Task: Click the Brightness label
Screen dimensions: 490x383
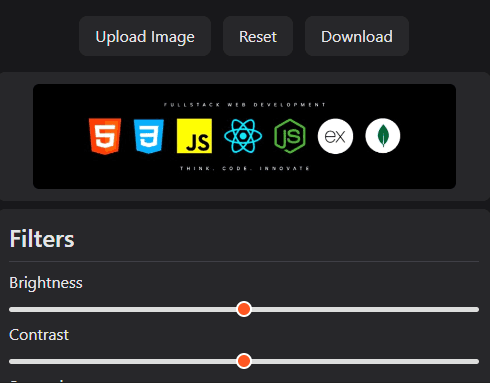Action: [x=46, y=283]
